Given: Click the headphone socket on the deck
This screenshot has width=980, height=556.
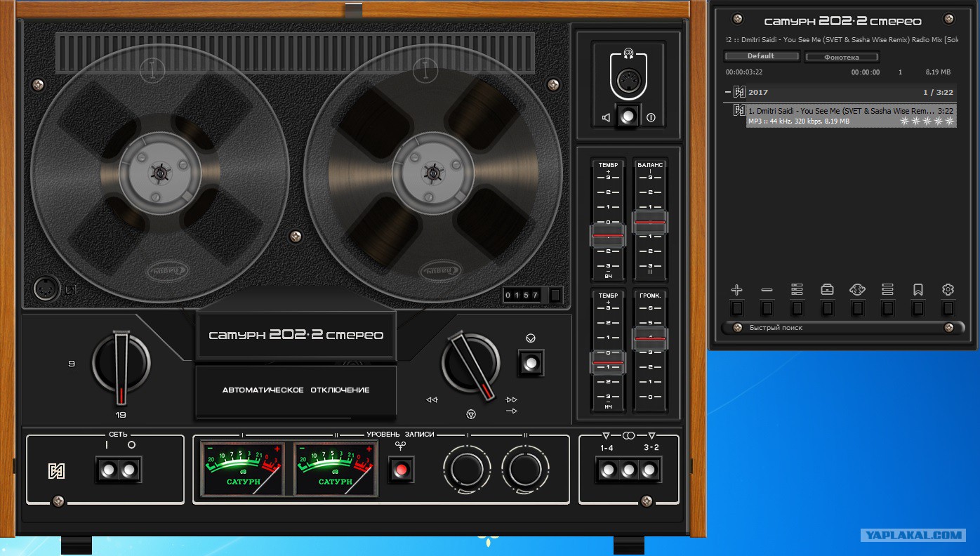Looking at the screenshot, I should [628, 80].
